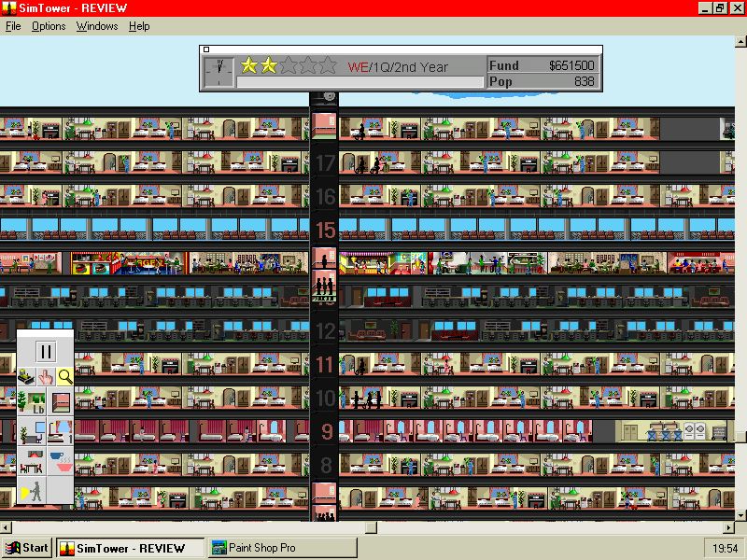Open the Windows menu

click(x=97, y=26)
